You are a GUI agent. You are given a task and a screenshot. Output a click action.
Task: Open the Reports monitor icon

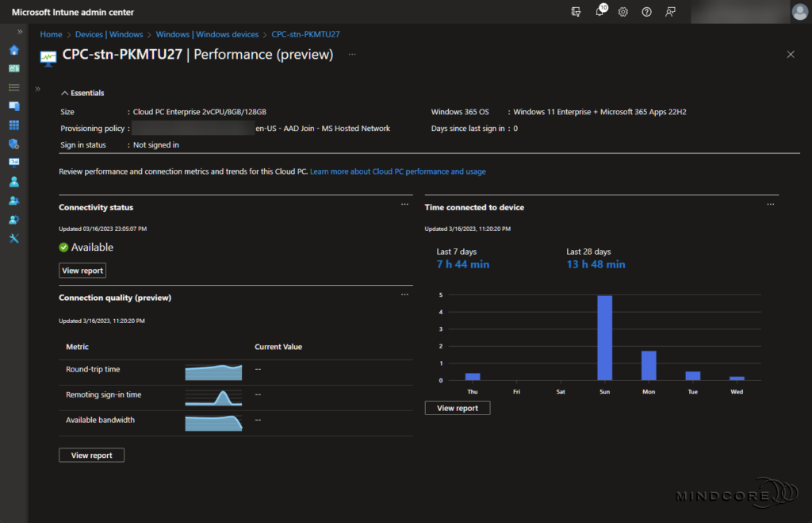coord(13,162)
